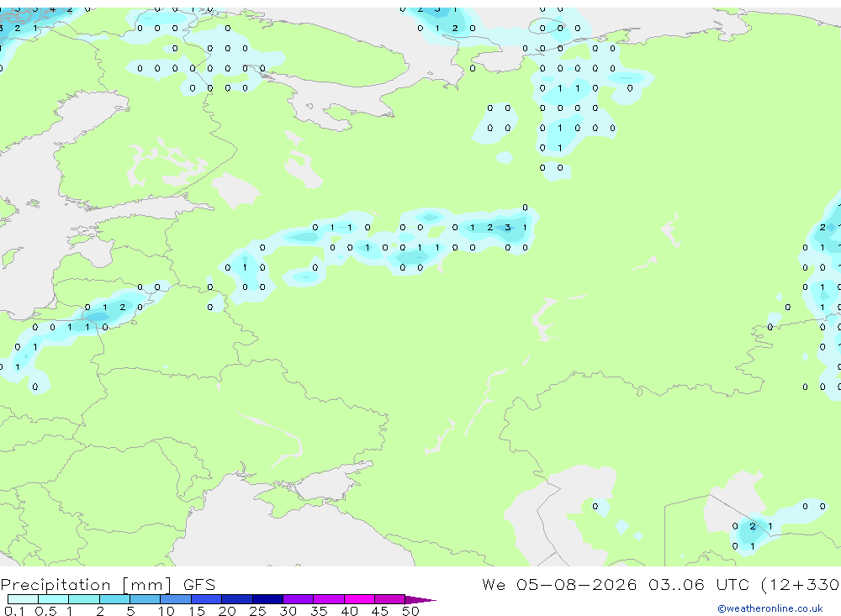Screen dimensions: 841x616
Task: Click the '15' legend scale label
Action: pyautogui.click(x=197, y=611)
